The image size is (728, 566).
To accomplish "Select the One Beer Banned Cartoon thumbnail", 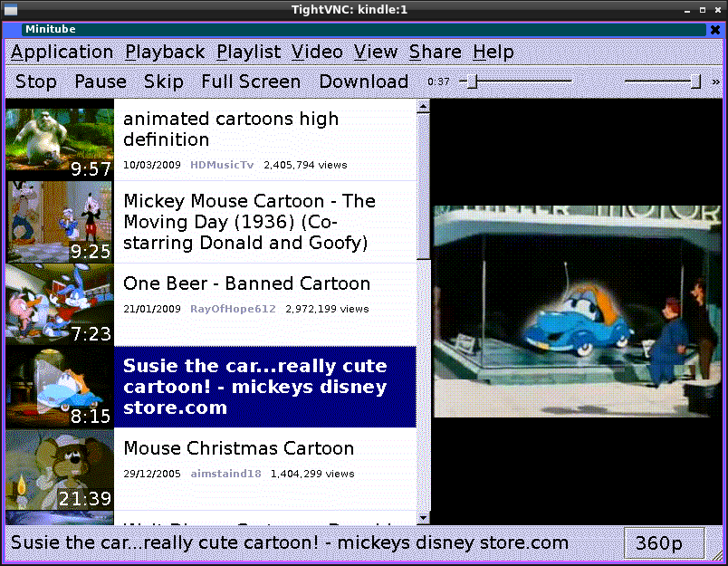I will pos(59,304).
